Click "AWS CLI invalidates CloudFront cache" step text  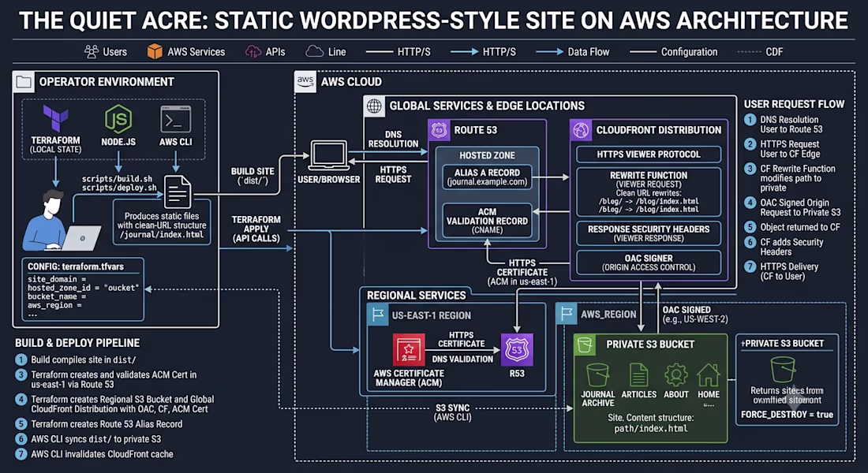point(102,454)
